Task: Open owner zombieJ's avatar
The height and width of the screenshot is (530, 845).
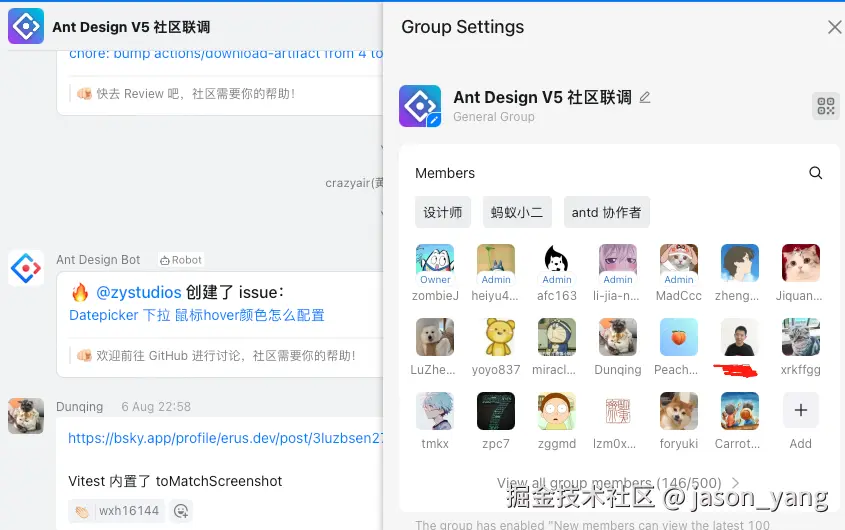Action: click(435, 263)
